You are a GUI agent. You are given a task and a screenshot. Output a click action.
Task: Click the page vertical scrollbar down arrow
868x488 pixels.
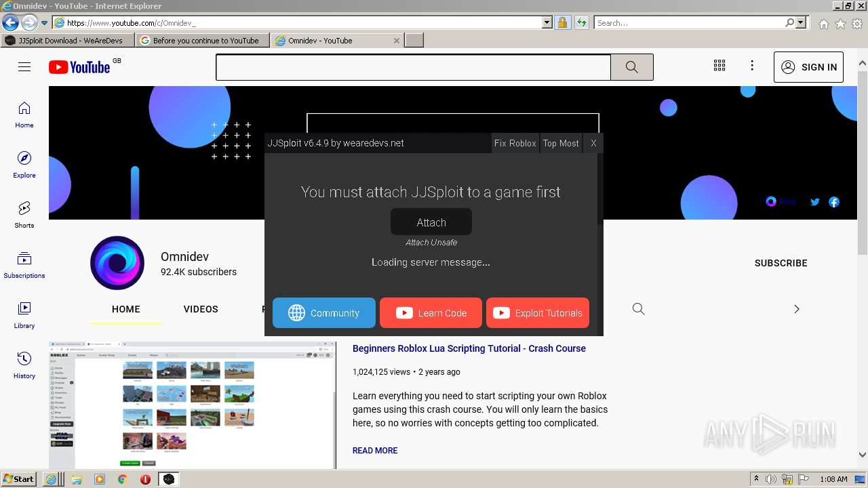pyautogui.click(x=863, y=455)
